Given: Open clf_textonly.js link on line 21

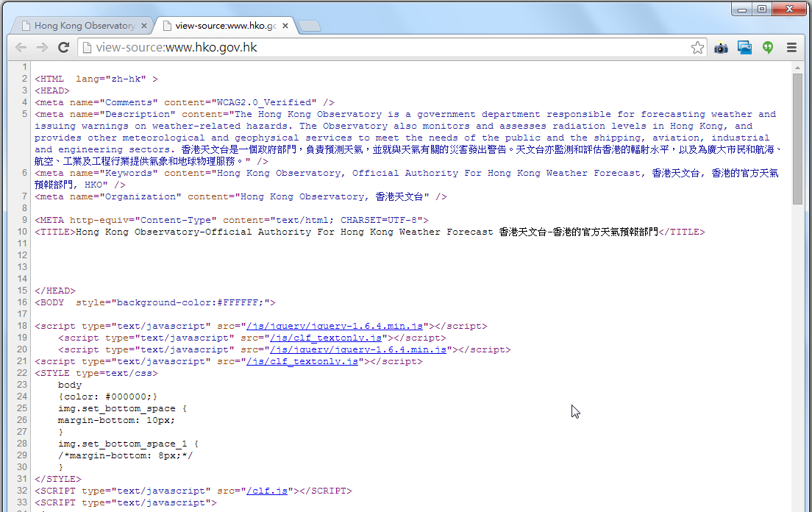Looking at the screenshot, I should (x=302, y=362).
